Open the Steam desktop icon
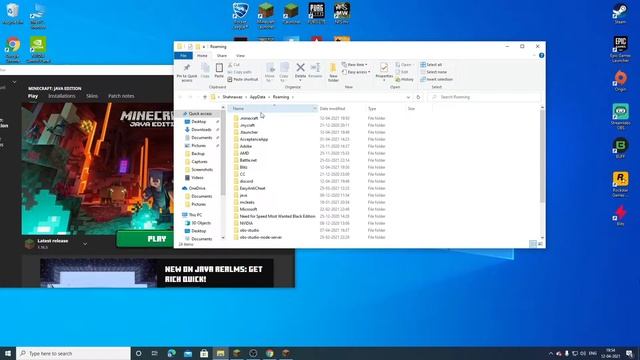The height and width of the screenshot is (360, 640). pyautogui.click(x=620, y=13)
